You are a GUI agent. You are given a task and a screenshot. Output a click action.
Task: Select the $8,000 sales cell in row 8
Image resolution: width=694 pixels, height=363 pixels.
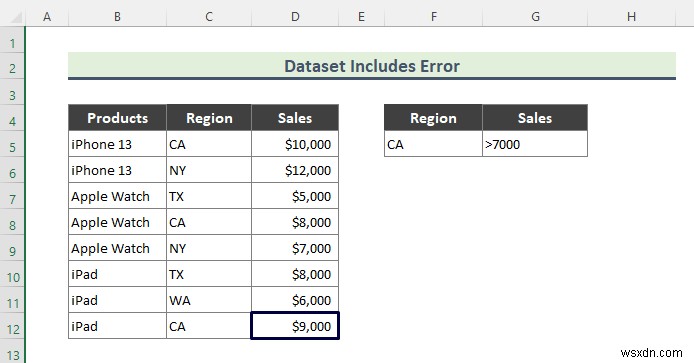[295, 222]
